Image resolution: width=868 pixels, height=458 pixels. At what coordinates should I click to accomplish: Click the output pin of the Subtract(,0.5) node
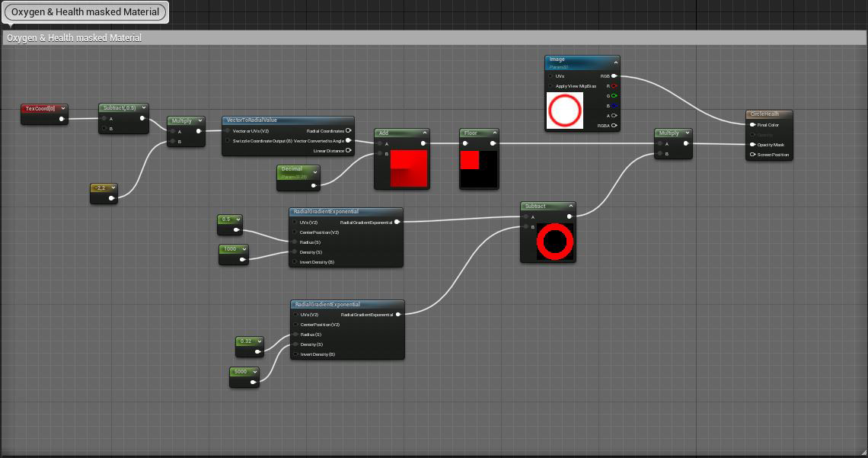142,118
